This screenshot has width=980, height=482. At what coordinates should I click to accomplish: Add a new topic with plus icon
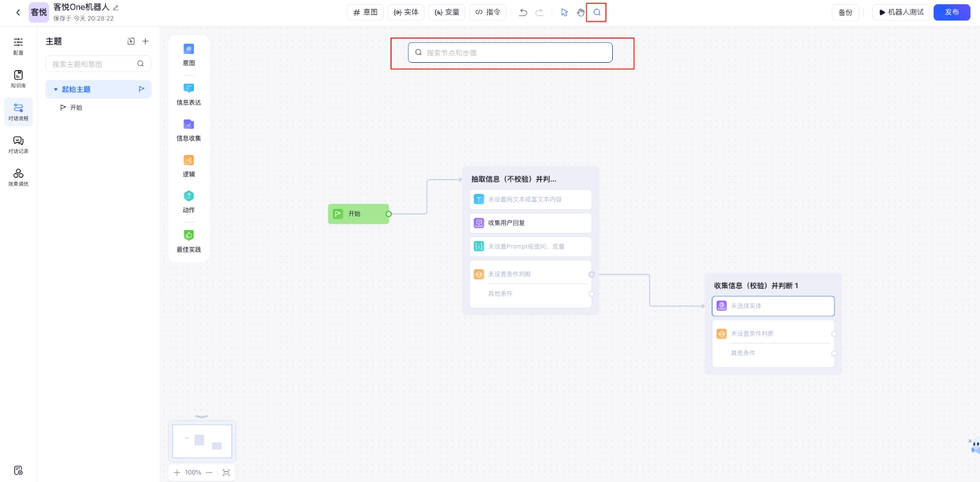145,42
